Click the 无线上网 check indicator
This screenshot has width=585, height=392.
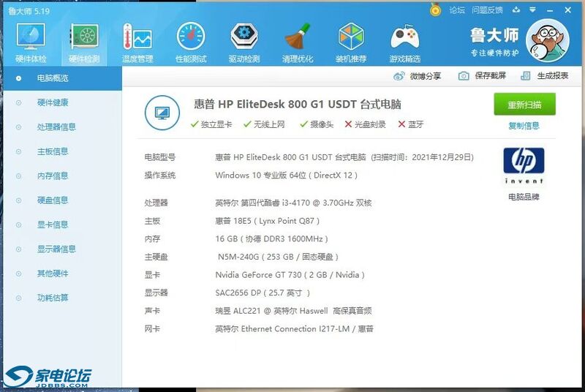pyautogui.click(x=264, y=124)
